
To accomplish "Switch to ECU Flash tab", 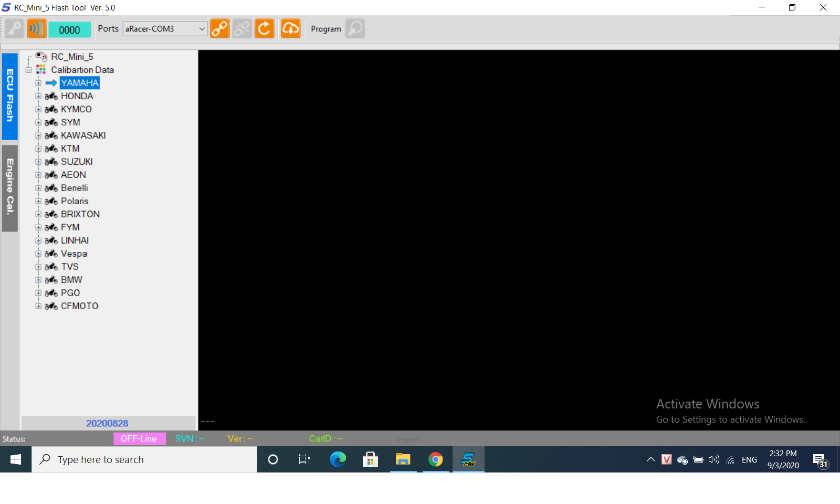I will point(10,96).
